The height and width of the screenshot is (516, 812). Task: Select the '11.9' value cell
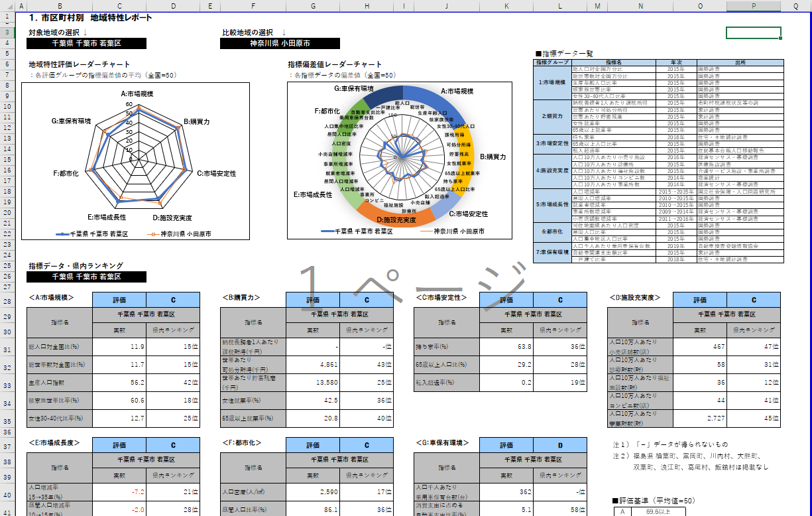[119, 347]
